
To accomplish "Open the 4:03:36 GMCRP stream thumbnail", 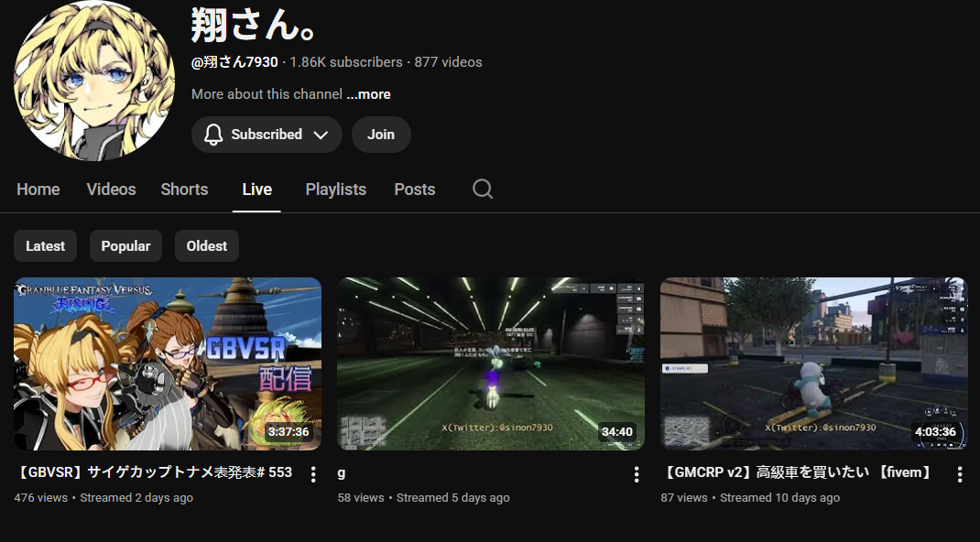I will [813, 363].
